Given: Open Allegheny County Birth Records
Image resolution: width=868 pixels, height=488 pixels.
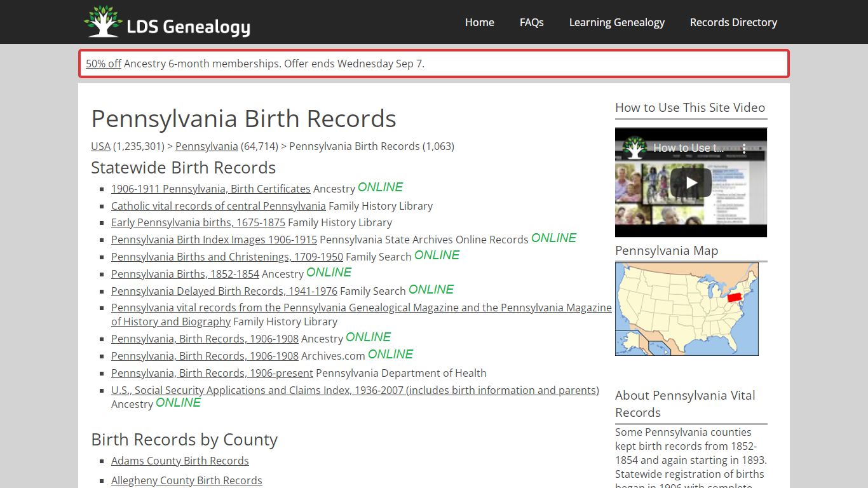Looking at the screenshot, I should pyautogui.click(x=187, y=480).
